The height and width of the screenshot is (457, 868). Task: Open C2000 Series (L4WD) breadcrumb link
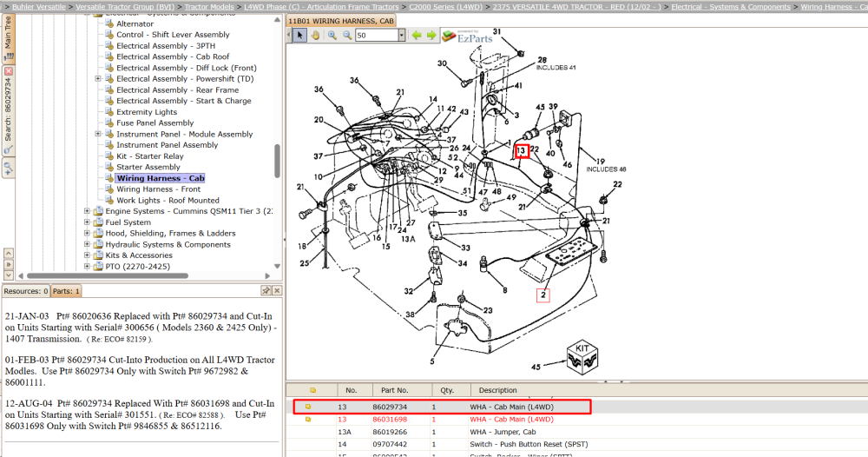tap(445, 7)
